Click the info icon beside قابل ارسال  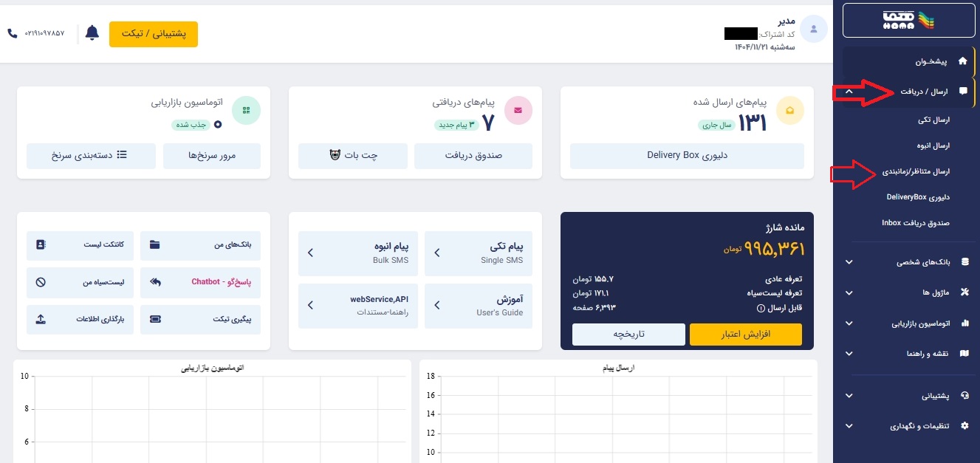coord(761,308)
